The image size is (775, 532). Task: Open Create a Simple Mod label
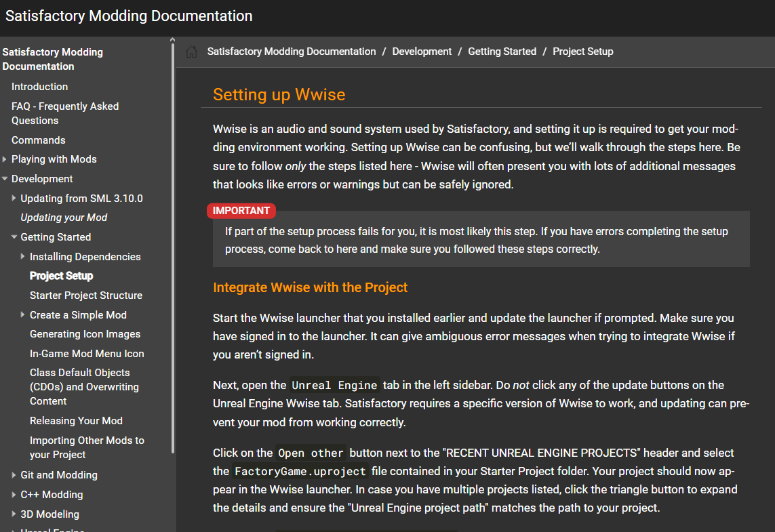pyautogui.click(x=78, y=315)
